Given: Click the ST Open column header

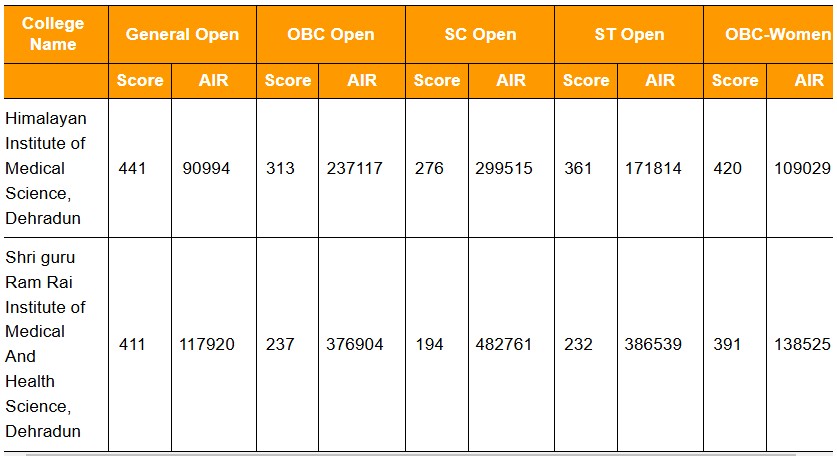Looking at the screenshot, I should click(x=629, y=34).
